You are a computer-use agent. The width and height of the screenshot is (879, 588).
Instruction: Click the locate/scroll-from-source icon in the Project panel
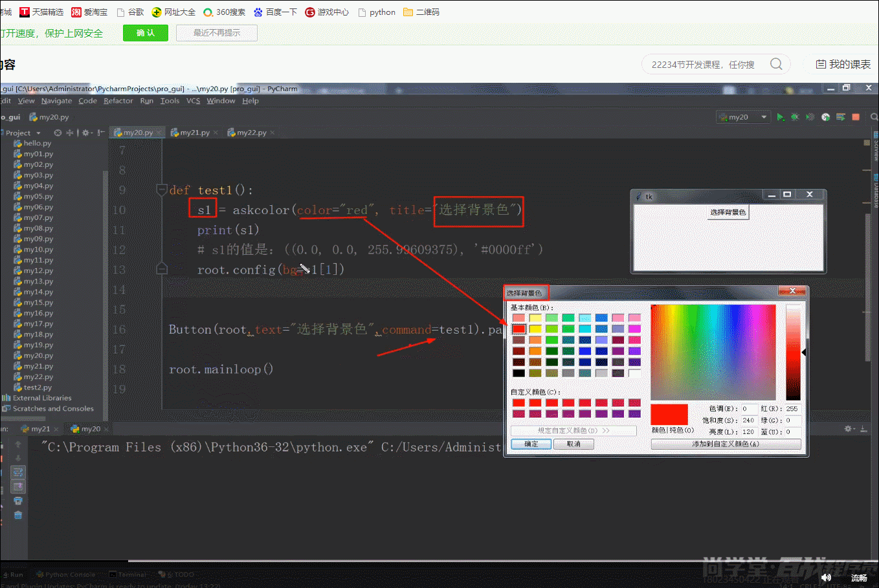58,133
